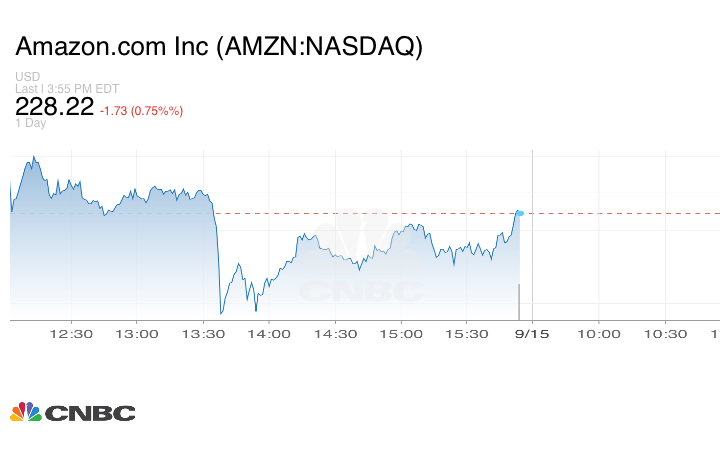Viewport: 720px width, 450px height.
Task: Click the blue end-of-line price dot
Action: [x=519, y=213]
